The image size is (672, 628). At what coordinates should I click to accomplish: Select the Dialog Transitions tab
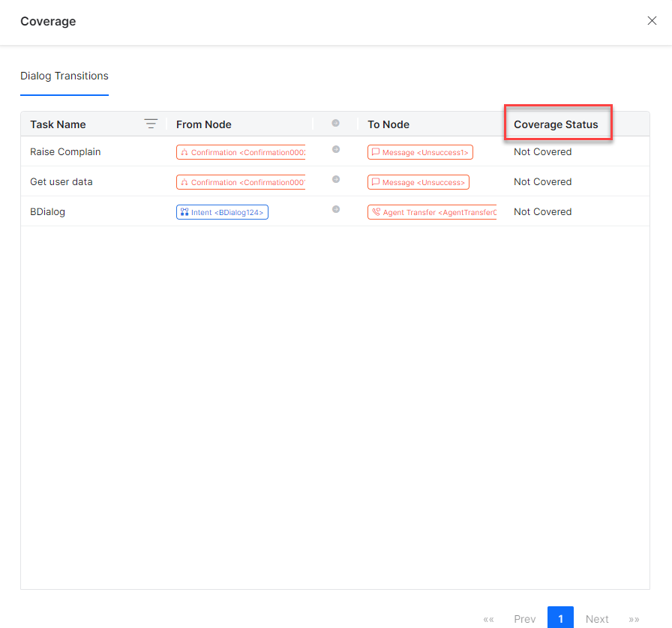pyautogui.click(x=64, y=76)
